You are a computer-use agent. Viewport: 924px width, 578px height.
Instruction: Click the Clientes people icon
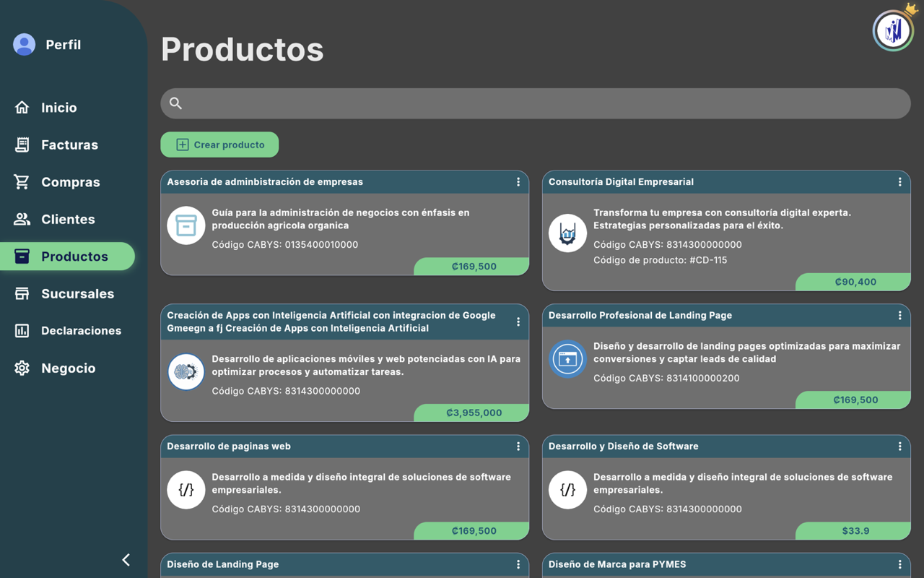[22, 219]
